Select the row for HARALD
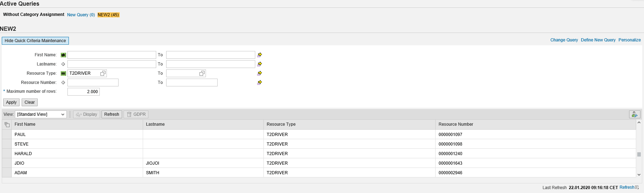 [7, 154]
